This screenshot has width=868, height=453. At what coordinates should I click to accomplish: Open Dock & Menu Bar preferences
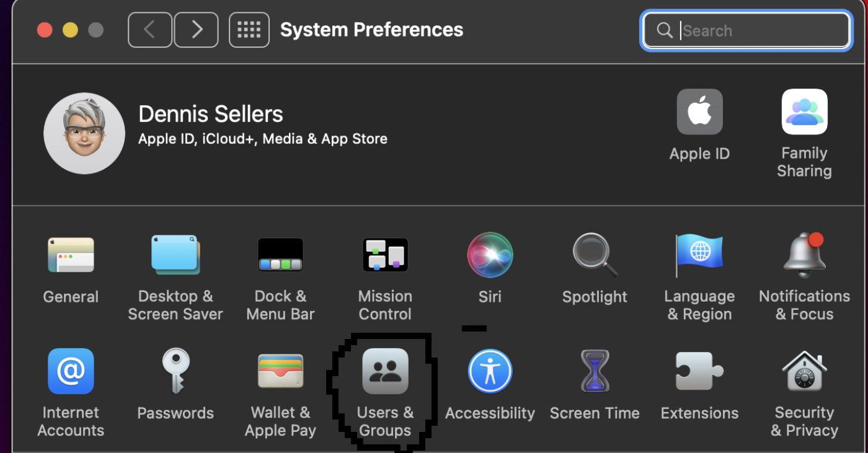pos(280,255)
